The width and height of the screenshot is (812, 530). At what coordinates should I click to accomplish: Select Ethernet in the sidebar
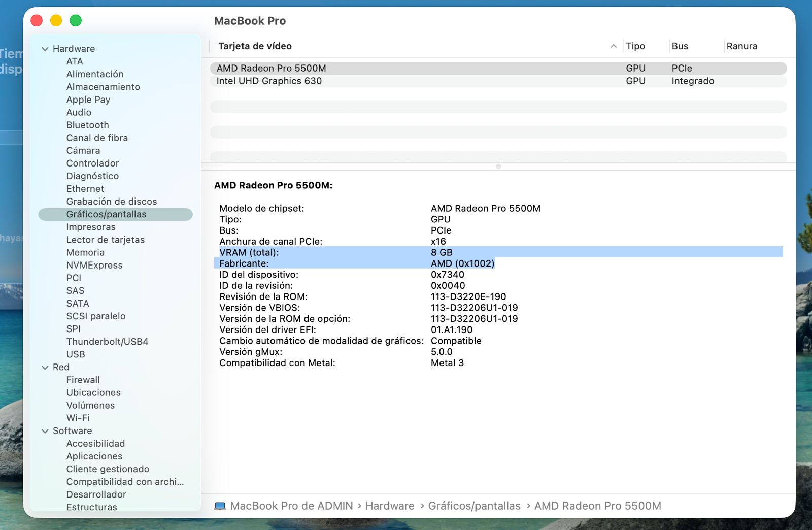tap(85, 189)
